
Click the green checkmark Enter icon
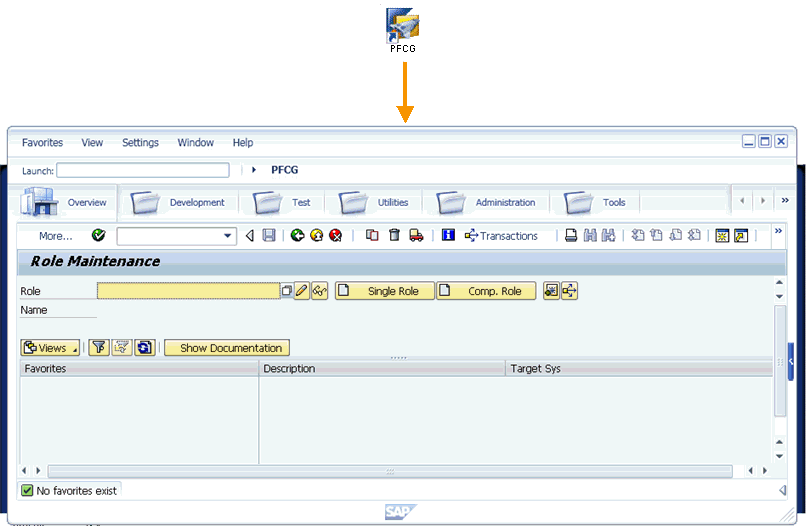point(98,235)
